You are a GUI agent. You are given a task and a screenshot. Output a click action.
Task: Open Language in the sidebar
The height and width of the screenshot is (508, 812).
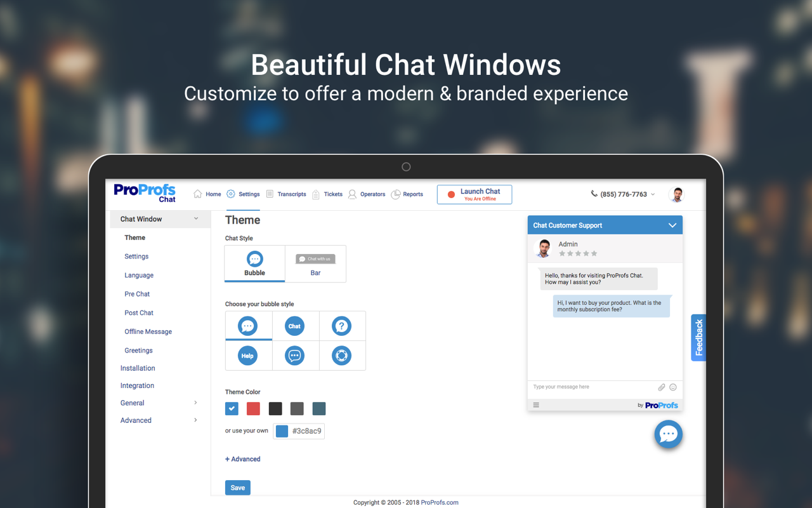(x=139, y=275)
